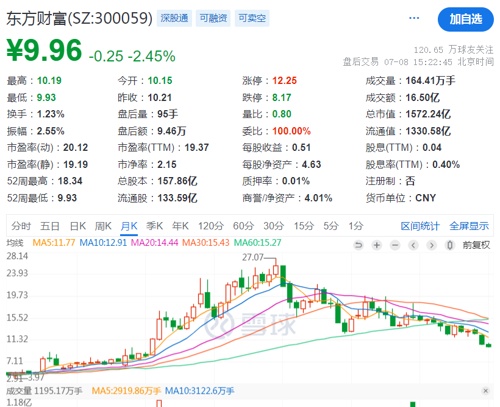
Task: Click the chart reset/undo arrow icon
Action: [359, 246]
